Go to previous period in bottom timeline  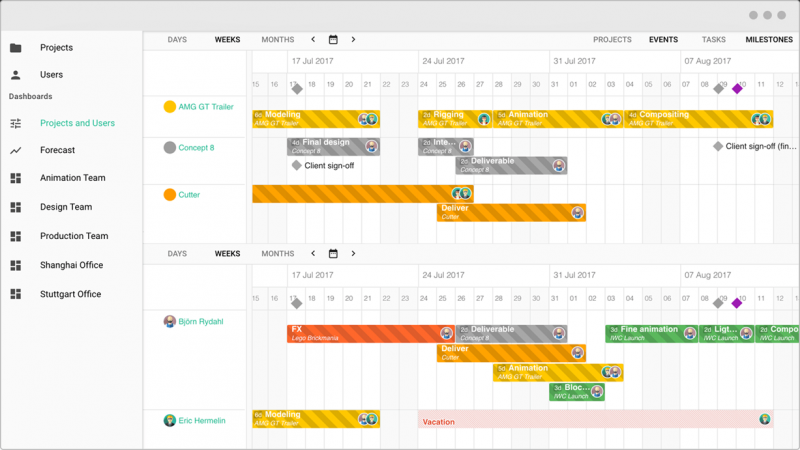(313, 254)
